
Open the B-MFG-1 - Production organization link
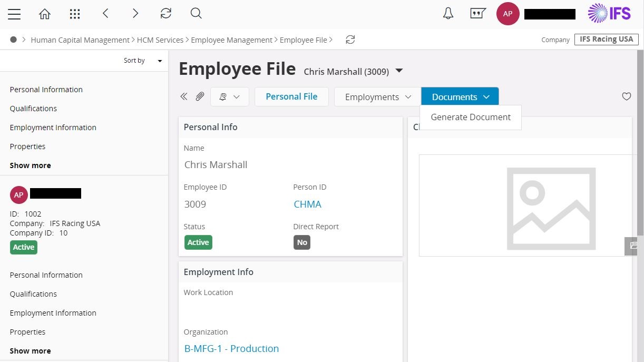[x=231, y=349]
